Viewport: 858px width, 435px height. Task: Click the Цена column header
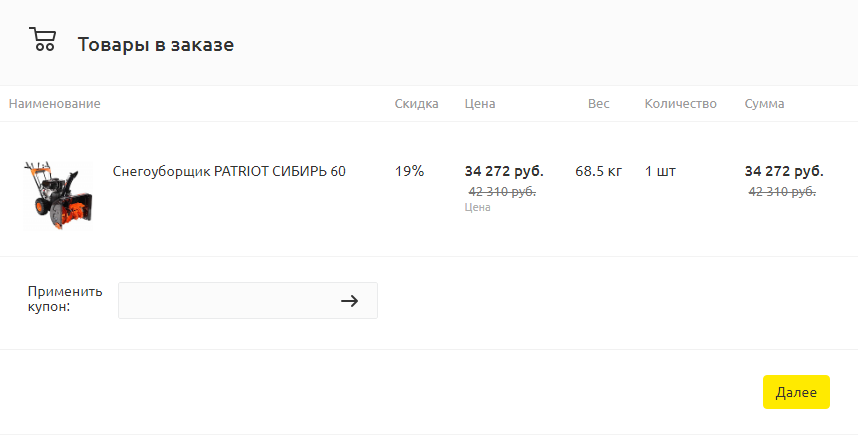pos(480,103)
